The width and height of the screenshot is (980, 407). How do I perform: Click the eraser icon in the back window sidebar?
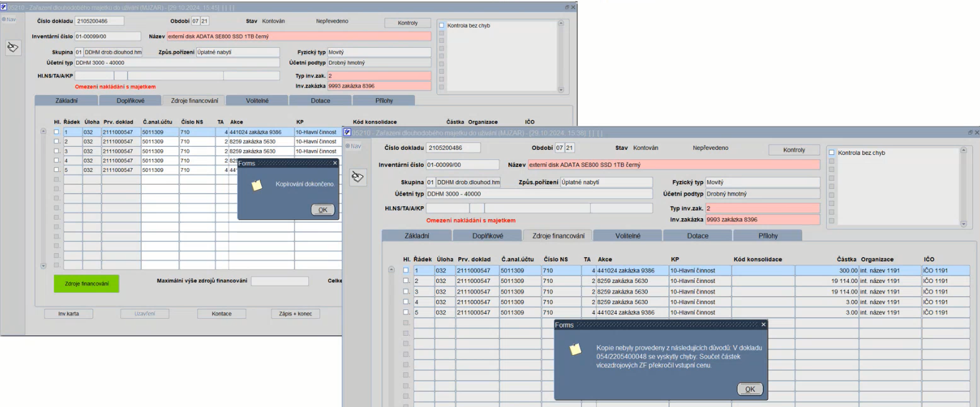[13, 48]
